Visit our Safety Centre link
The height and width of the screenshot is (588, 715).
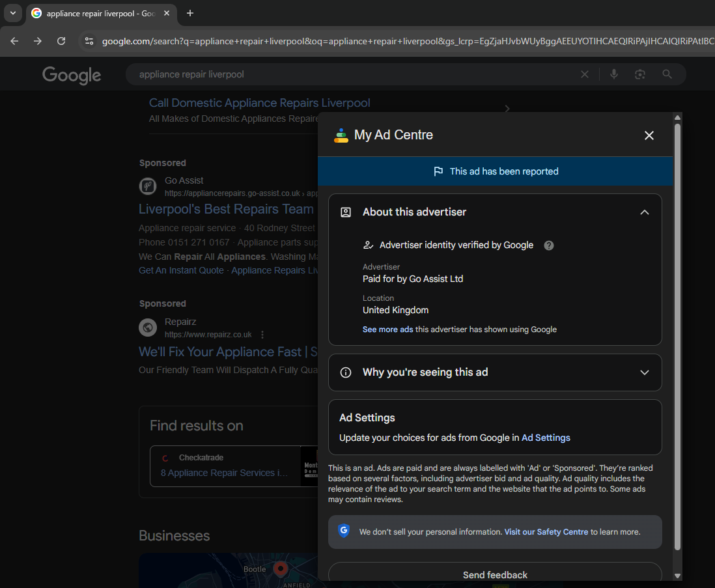pos(546,532)
